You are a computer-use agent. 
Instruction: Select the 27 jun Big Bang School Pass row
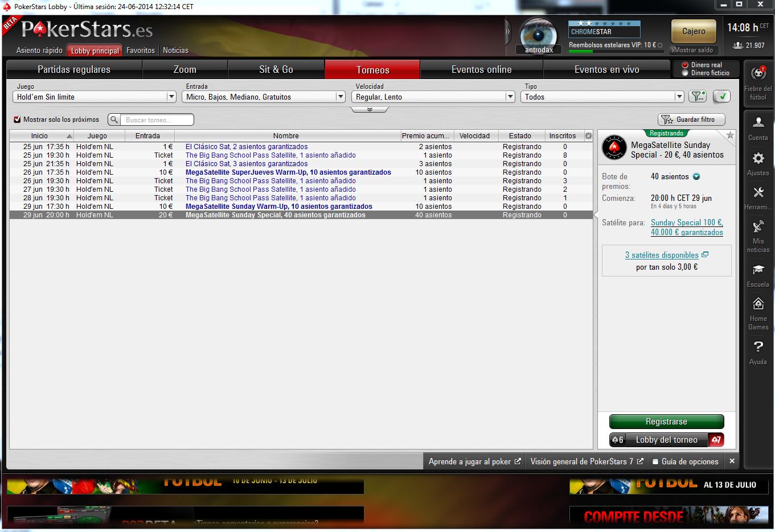(301, 189)
